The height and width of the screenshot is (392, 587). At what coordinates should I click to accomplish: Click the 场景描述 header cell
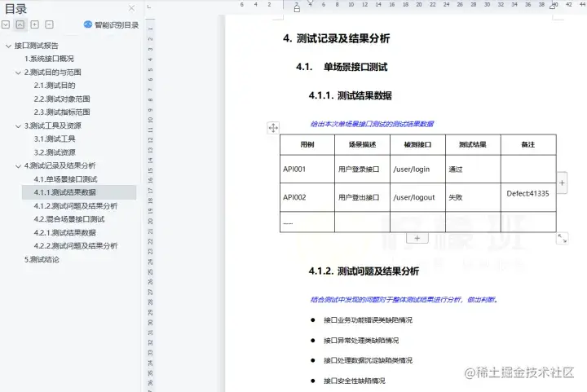362,145
